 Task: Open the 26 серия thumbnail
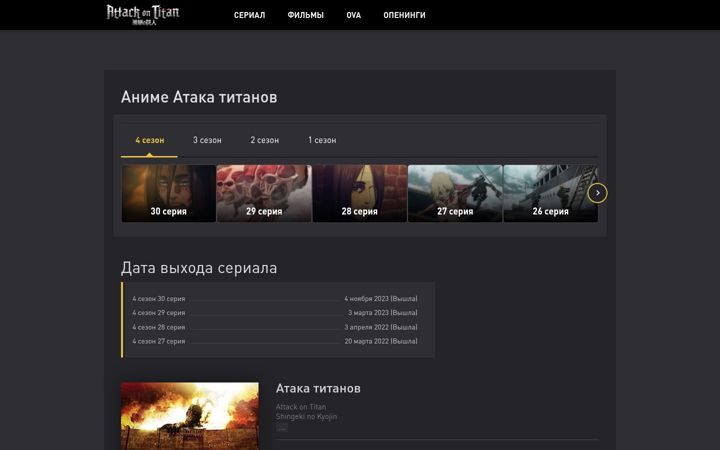[551, 193]
